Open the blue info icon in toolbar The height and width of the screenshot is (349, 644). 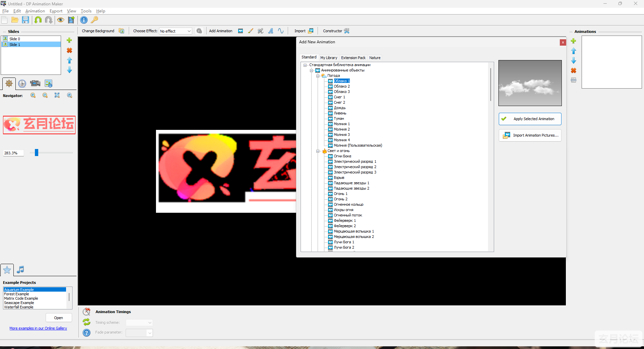[x=84, y=20]
